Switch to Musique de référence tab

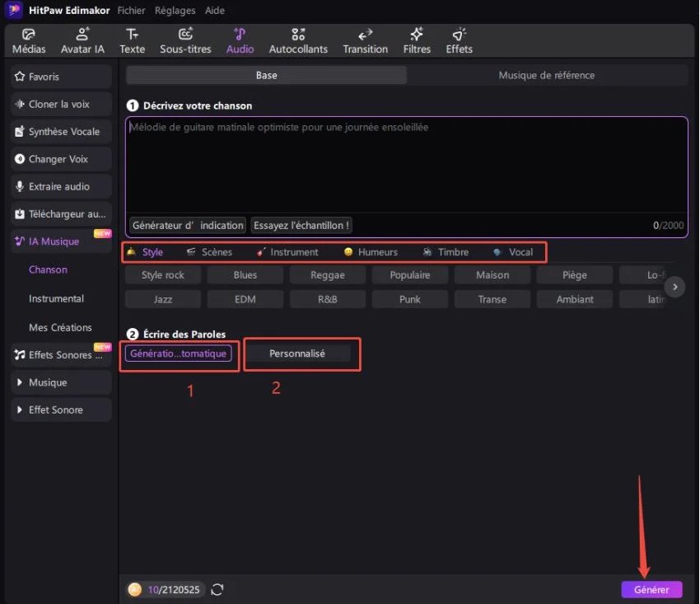click(x=546, y=75)
